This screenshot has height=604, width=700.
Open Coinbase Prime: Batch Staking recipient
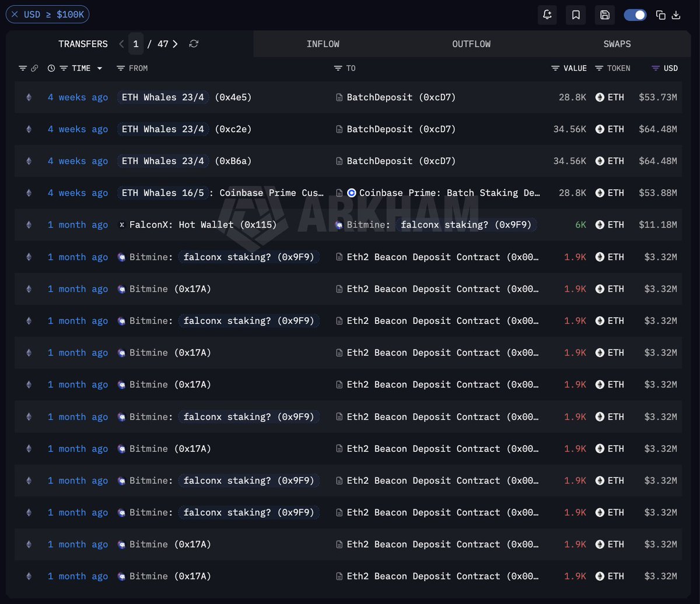pos(450,193)
